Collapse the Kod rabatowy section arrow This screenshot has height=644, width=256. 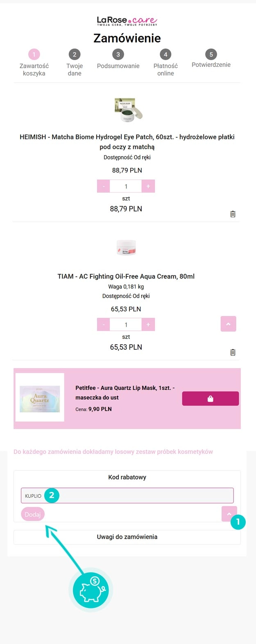tap(229, 514)
